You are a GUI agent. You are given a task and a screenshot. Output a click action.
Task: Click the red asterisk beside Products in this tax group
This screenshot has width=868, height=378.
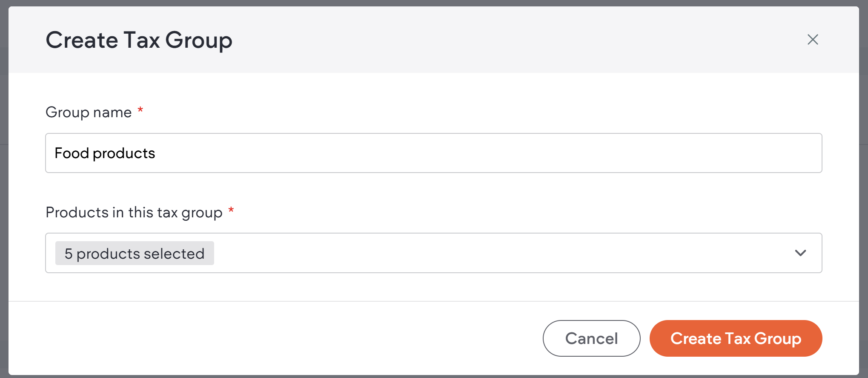click(x=231, y=211)
